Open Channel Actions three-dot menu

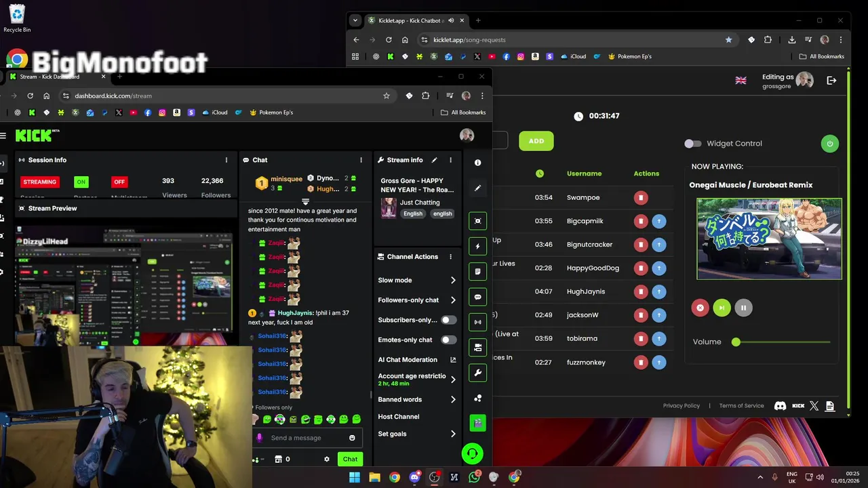click(450, 257)
